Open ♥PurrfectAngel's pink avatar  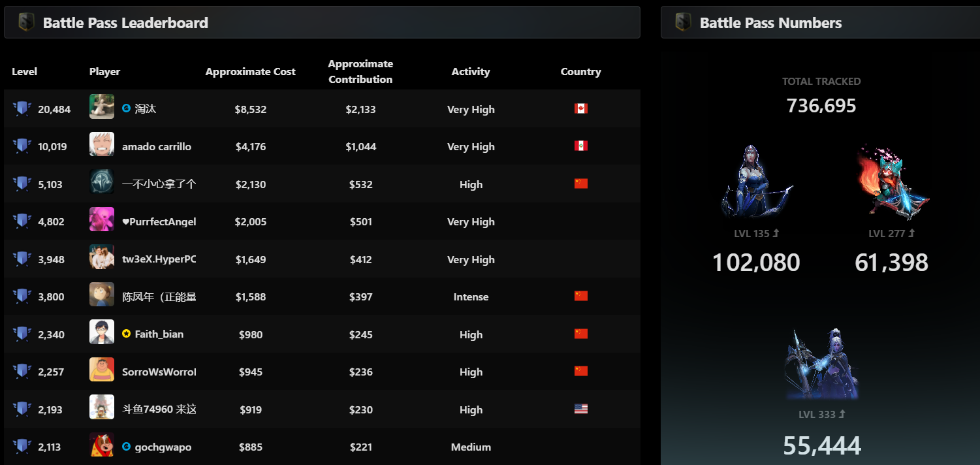click(x=102, y=219)
